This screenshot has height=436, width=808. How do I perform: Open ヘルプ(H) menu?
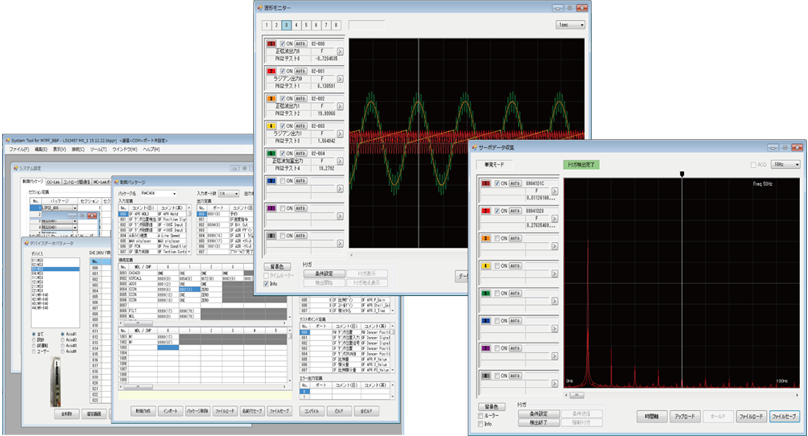(151, 149)
